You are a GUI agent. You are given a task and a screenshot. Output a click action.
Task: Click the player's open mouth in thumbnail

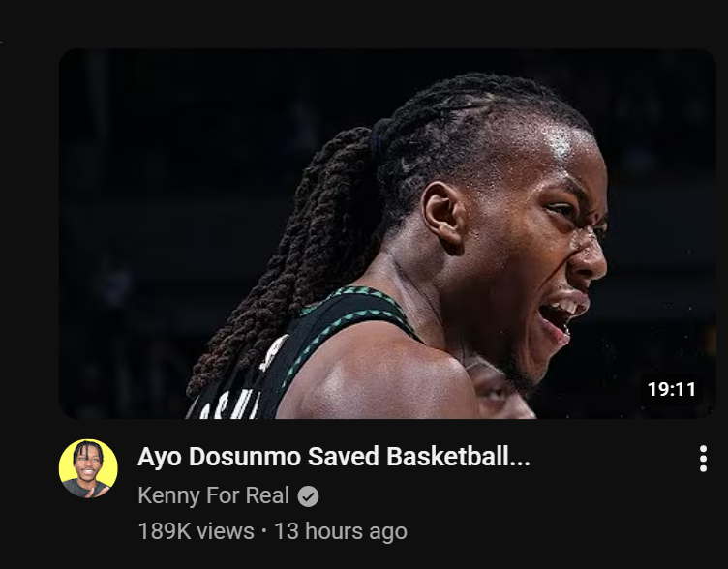pos(560,318)
